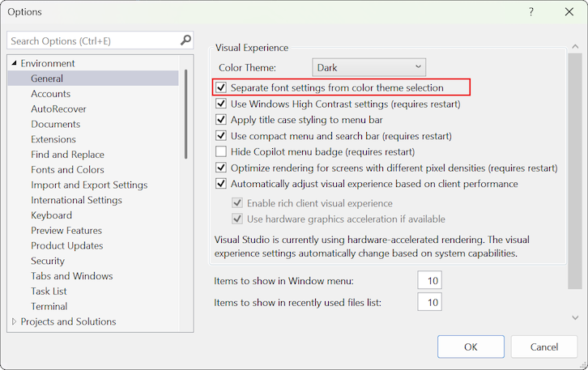
Task: Select Extensions in options tree
Action: coord(53,139)
